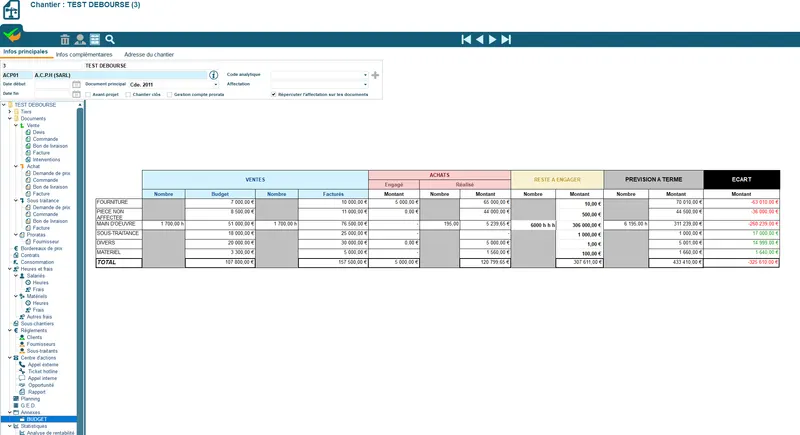The image size is (800, 435).
Task: Open Sous chantiers in the tree
Action: pos(37,323)
